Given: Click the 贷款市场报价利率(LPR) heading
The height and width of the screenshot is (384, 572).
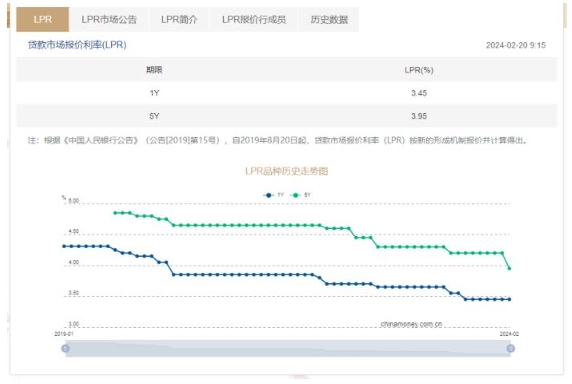Looking at the screenshot, I should [77, 45].
